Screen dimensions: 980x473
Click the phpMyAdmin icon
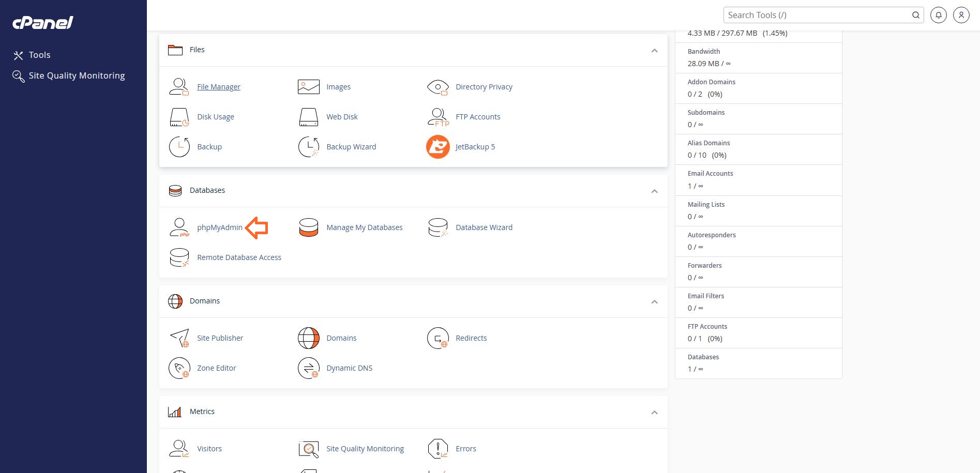click(x=179, y=227)
